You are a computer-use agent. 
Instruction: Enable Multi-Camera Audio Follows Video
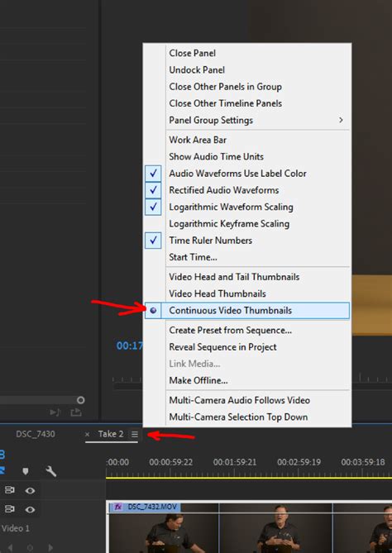(x=246, y=400)
